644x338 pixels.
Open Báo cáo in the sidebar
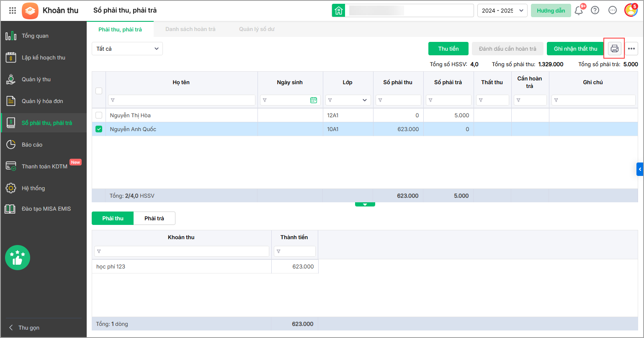(44, 144)
